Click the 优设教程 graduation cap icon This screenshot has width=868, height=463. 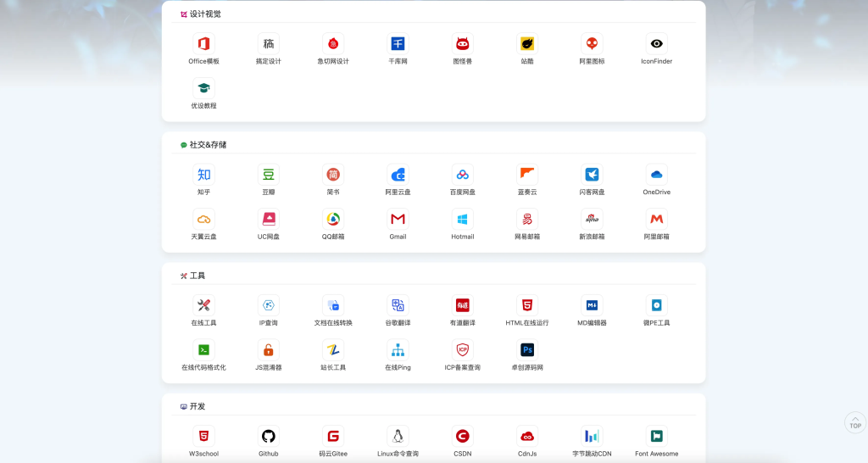point(203,88)
